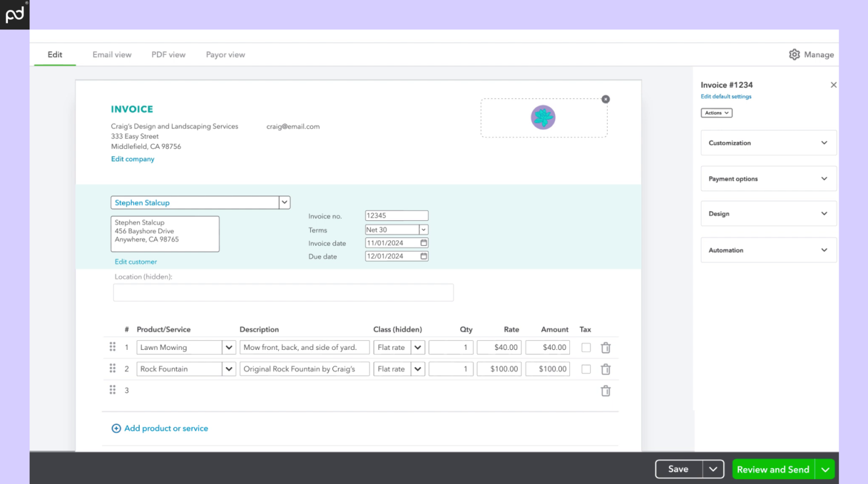Open the Terms dropdown showing Net 30
Viewport: 868px width, 484px height.
click(x=423, y=229)
